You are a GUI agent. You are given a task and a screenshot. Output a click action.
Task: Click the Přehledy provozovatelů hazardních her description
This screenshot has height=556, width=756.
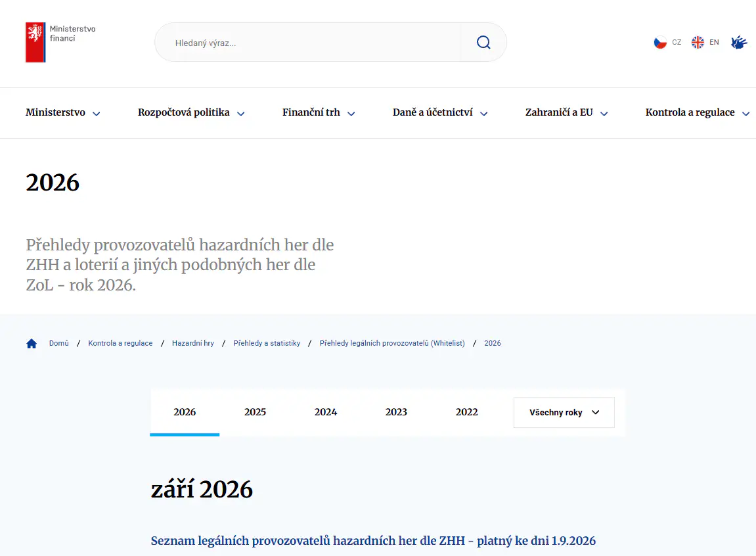pos(180,265)
